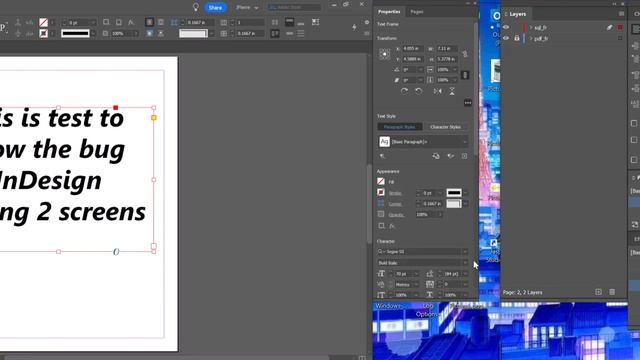
Task: Toggle visibility of the pdf_fr layer
Action: (x=506, y=38)
